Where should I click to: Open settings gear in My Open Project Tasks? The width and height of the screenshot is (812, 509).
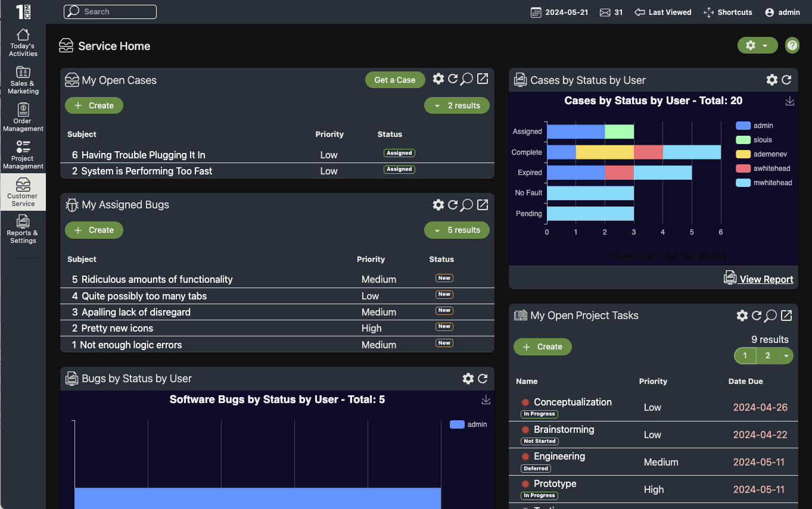point(742,316)
